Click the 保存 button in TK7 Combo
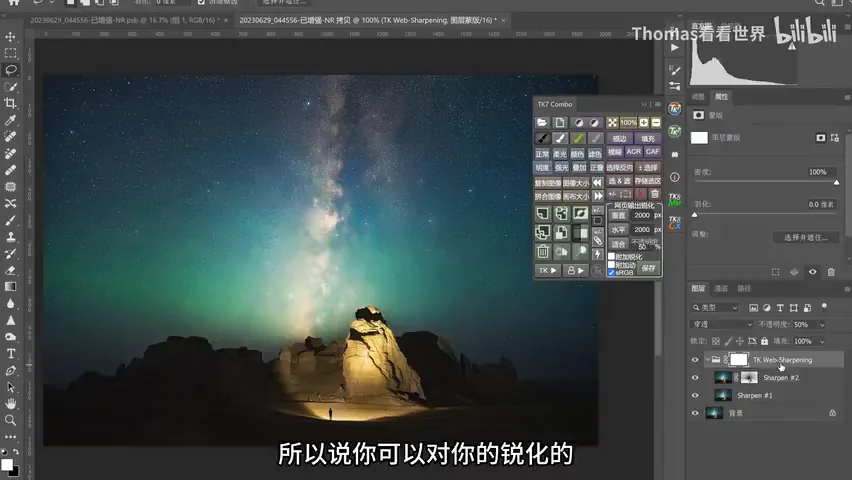This screenshot has height=480, width=852. (x=648, y=268)
